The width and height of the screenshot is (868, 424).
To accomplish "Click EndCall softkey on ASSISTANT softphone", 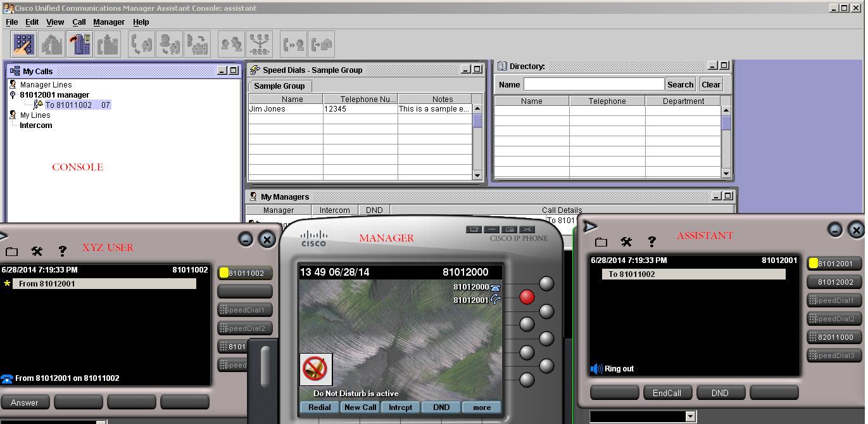I will tap(667, 393).
